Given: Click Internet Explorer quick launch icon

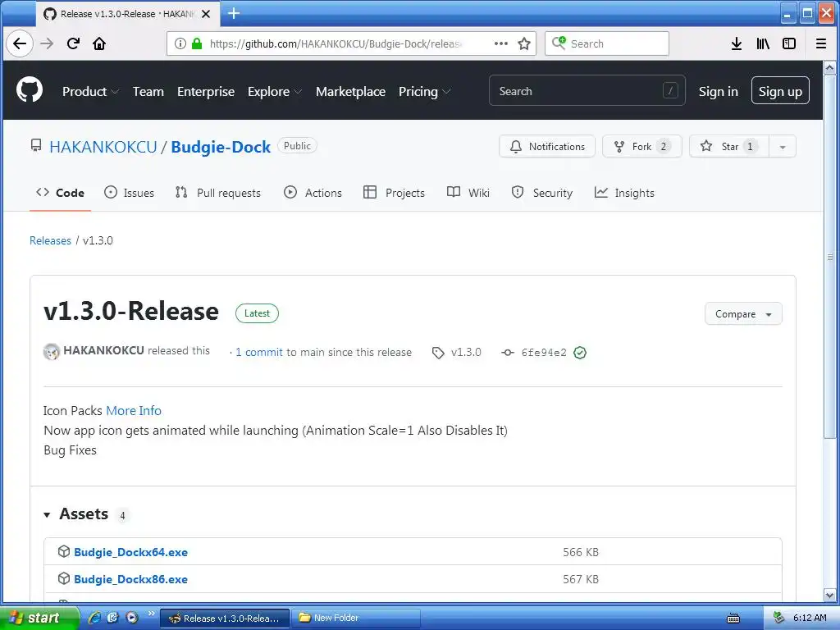Looking at the screenshot, I should pyautogui.click(x=94, y=618).
